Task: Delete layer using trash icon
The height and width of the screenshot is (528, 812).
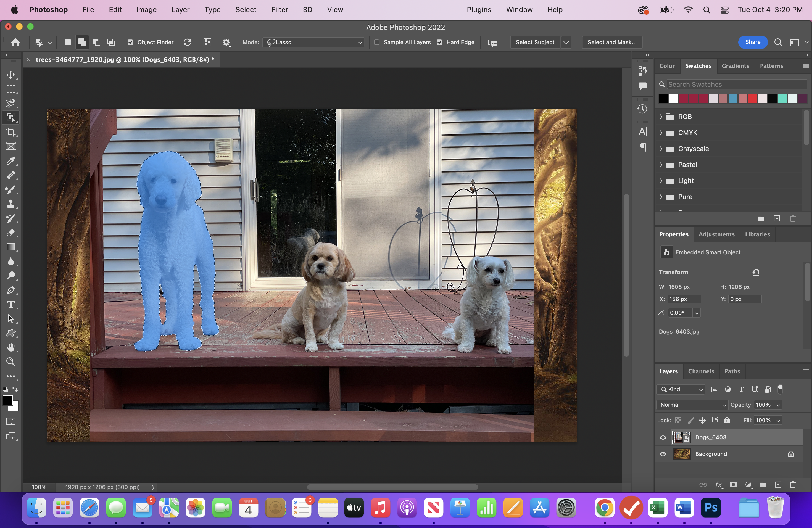Action: [793, 485]
